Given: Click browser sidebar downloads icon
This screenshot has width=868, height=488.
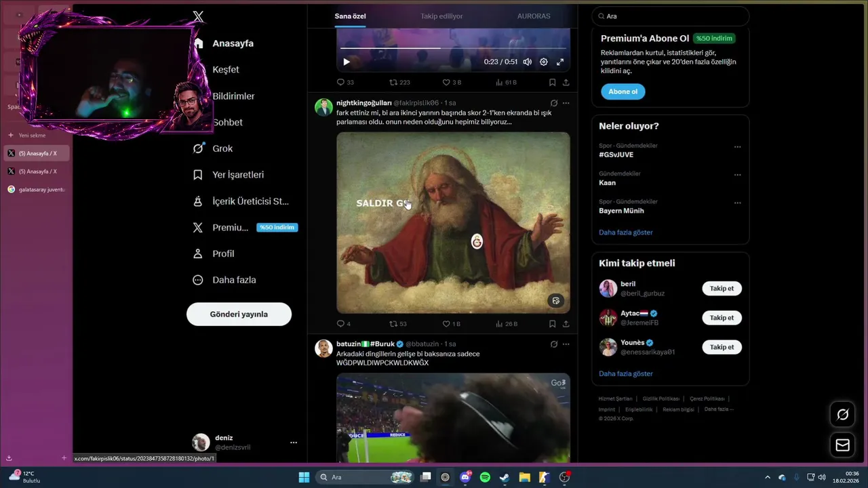Looking at the screenshot, I should 9,458.
